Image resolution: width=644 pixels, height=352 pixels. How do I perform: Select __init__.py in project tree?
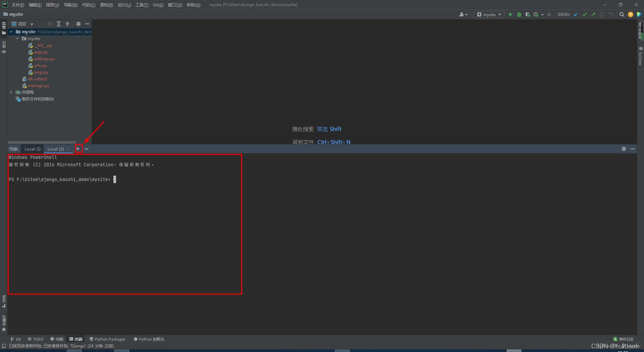(x=43, y=45)
